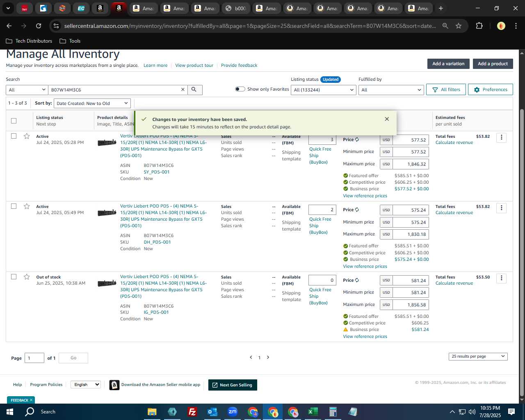The width and height of the screenshot is (525, 420).
Task: Click the Next Gen Selling button
Action: [x=233, y=385]
